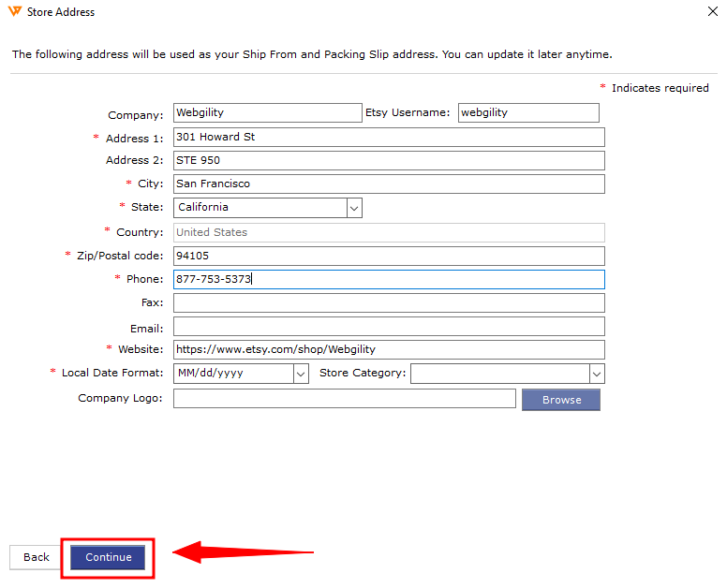The image size is (727, 588).
Task: Click the City field San Francisco
Action: click(389, 184)
